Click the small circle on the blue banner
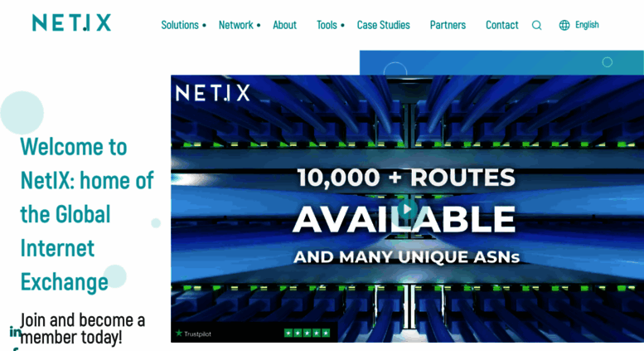Viewport: 644px width, 351px height. point(607,62)
